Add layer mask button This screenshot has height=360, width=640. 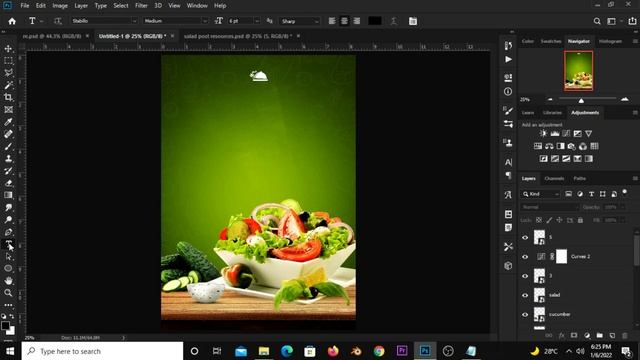click(x=574, y=336)
